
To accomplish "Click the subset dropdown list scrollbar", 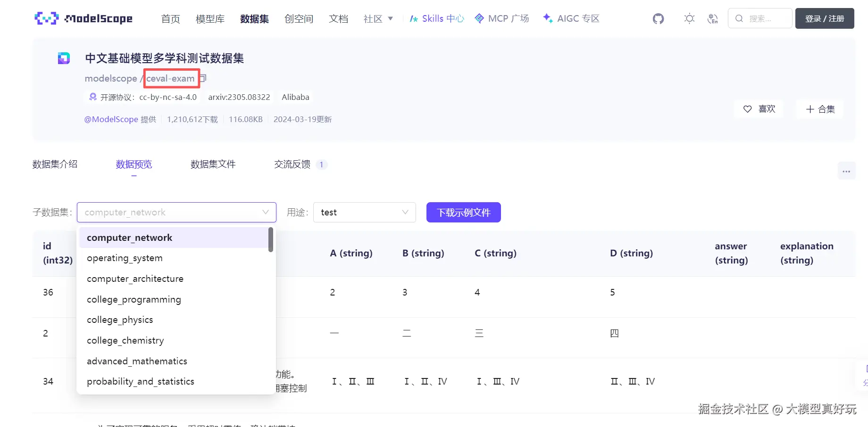I will coord(271,239).
